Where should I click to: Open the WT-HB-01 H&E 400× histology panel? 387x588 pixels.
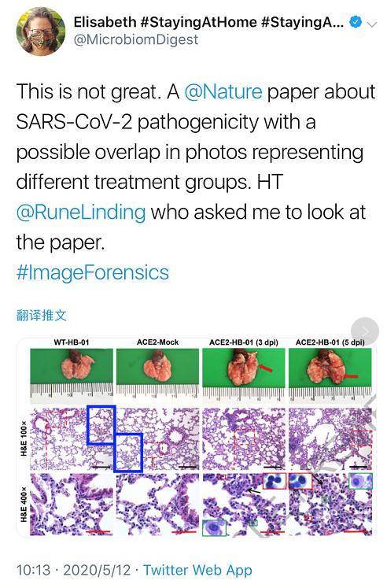coord(71,505)
